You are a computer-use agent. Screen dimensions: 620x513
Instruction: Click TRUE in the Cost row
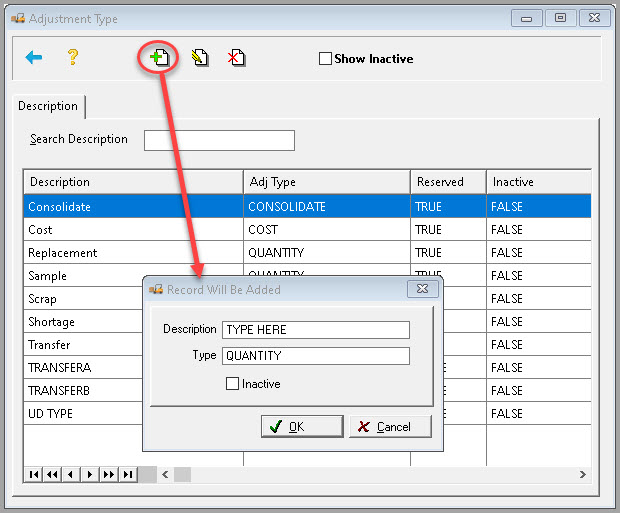pos(448,229)
